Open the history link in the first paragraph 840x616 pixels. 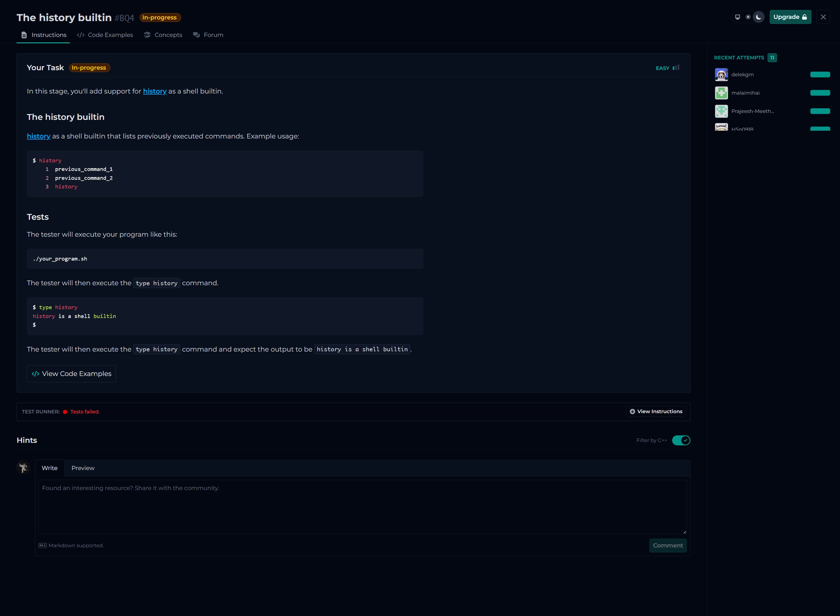click(x=155, y=91)
